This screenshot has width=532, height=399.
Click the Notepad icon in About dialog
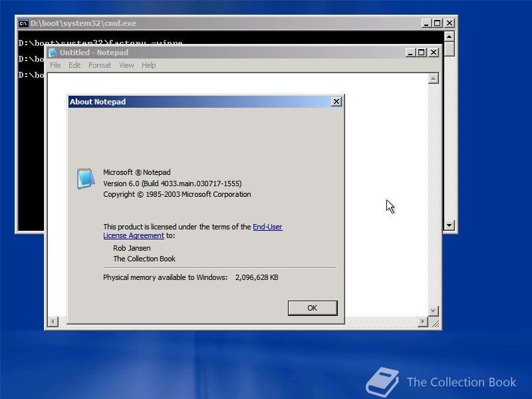pos(86,178)
